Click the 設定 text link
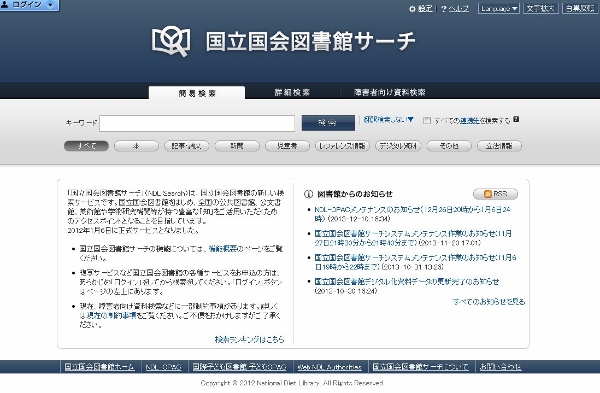The width and height of the screenshot is (600, 393). pos(425,9)
